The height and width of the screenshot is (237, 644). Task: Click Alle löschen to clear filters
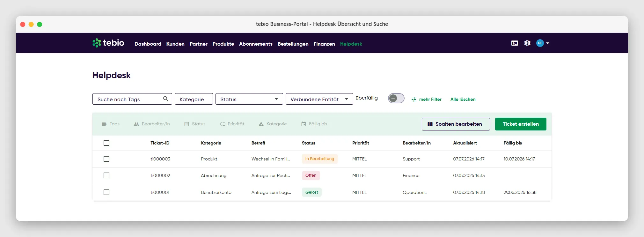pos(463,100)
